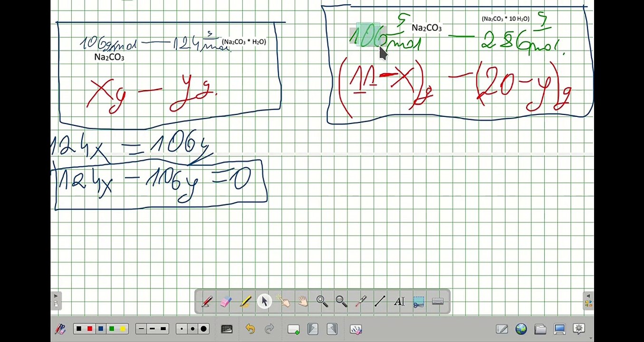
Task: Choose yellow pen color
Action: click(123, 329)
